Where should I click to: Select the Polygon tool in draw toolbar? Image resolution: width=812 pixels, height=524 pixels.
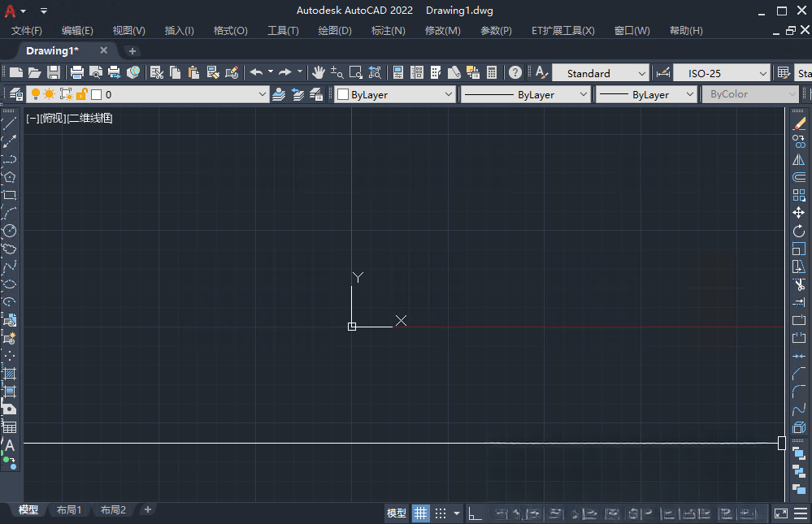click(9, 177)
